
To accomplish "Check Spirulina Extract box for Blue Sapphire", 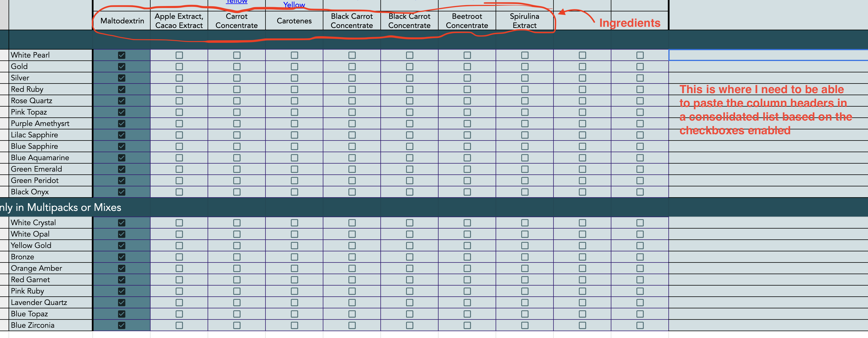I will [x=525, y=146].
